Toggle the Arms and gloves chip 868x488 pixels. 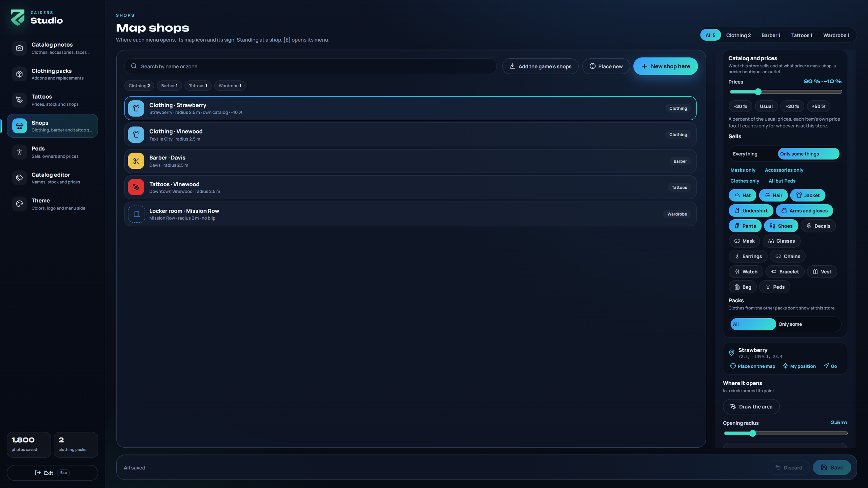pyautogui.click(x=804, y=211)
